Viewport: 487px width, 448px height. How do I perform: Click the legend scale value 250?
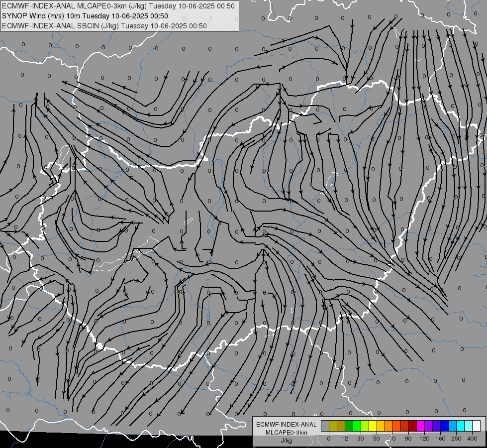(456, 439)
